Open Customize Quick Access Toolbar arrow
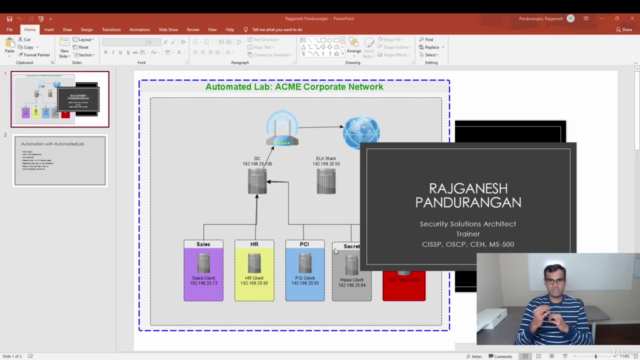Image resolution: width=640 pixels, height=360 pixels. 50,19
